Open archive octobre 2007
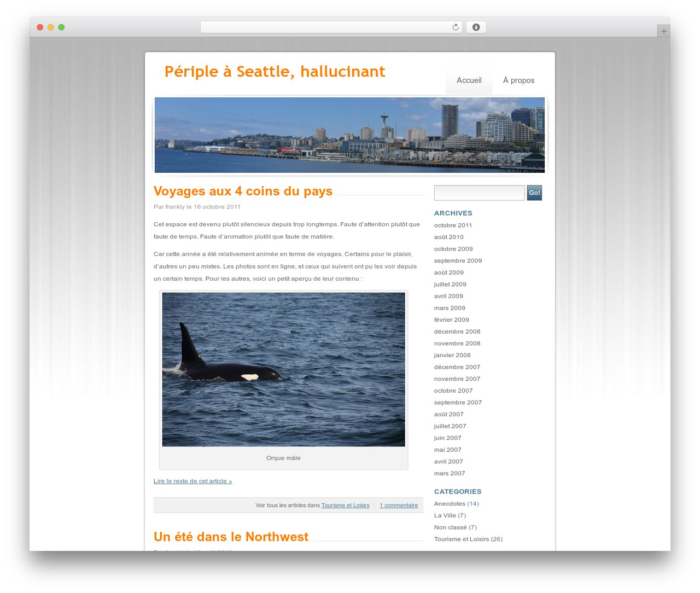The height and width of the screenshot is (593, 700). [453, 391]
